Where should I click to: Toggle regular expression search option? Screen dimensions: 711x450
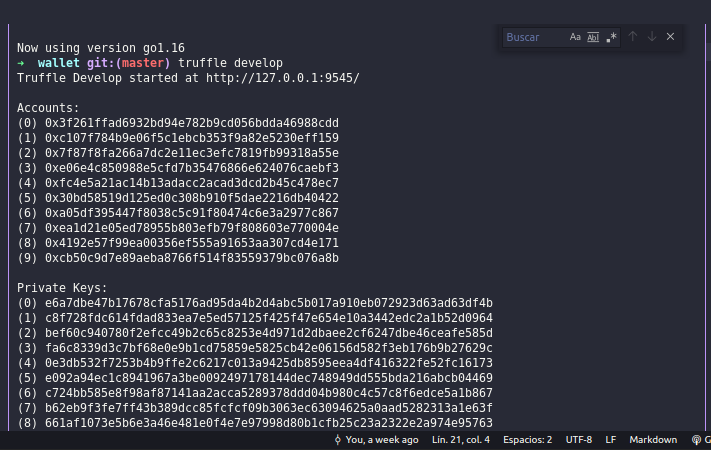pos(611,37)
